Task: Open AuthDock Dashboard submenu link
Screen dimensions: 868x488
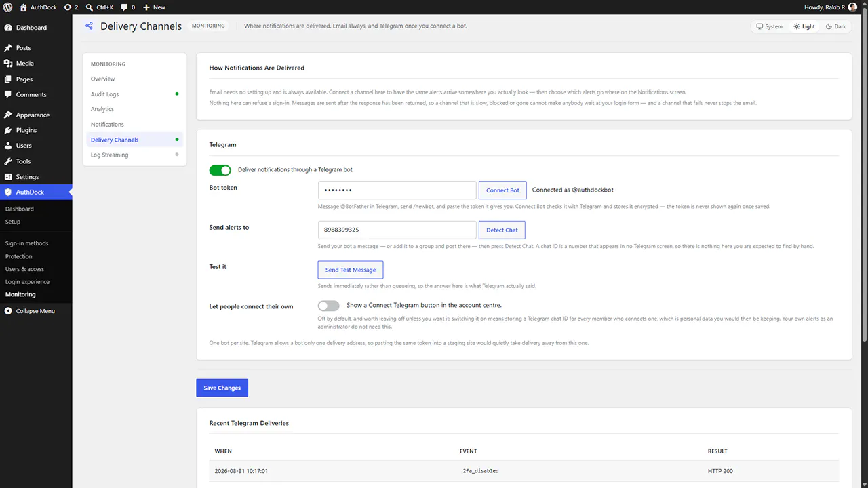Action: 20,209
